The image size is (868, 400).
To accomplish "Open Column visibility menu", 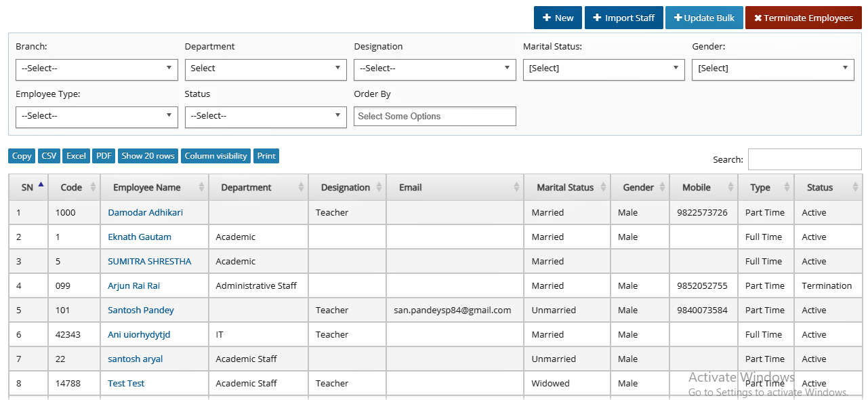I will pos(215,156).
